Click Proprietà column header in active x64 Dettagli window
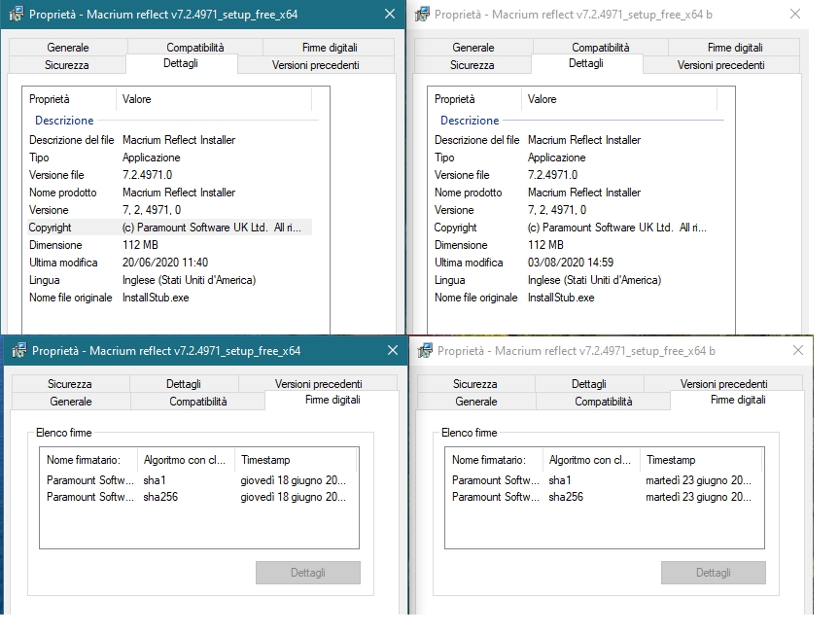This screenshot has height=633, width=840. pos(69,99)
